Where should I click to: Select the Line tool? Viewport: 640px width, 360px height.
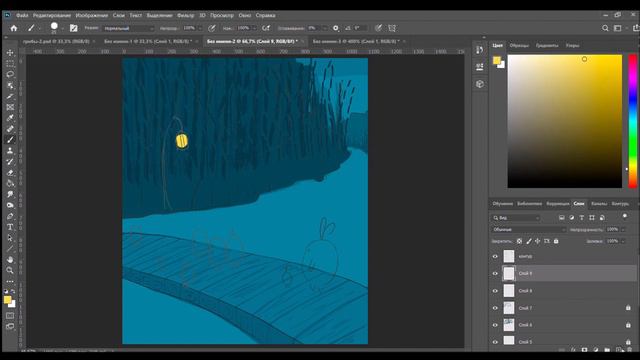(10, 249)
